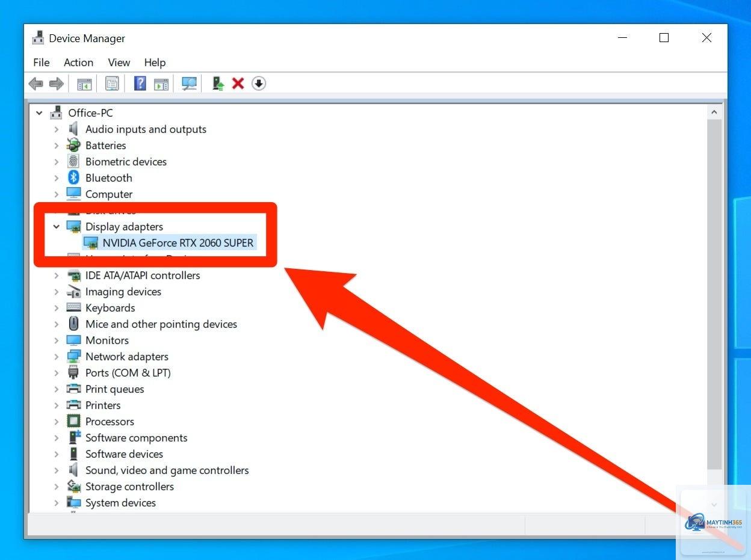Expand the Audio inputs and outputs chevron
751x560 pixels.
tap(56, 129)
